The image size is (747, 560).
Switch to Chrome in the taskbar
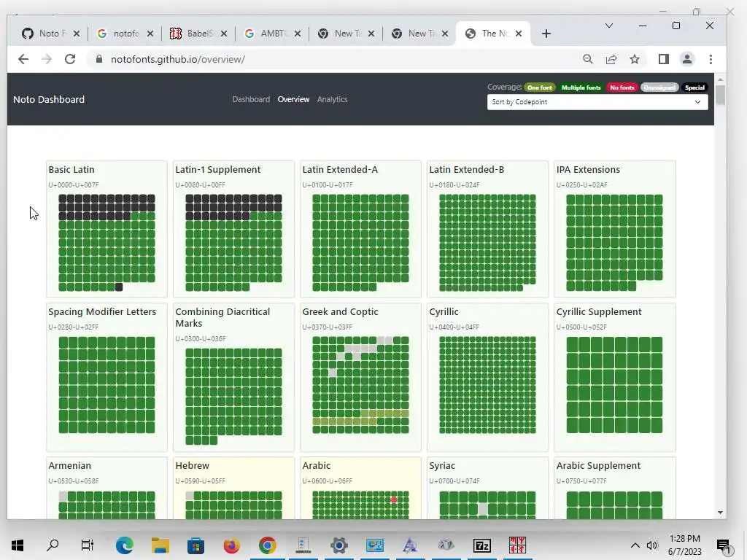point(267,545)
